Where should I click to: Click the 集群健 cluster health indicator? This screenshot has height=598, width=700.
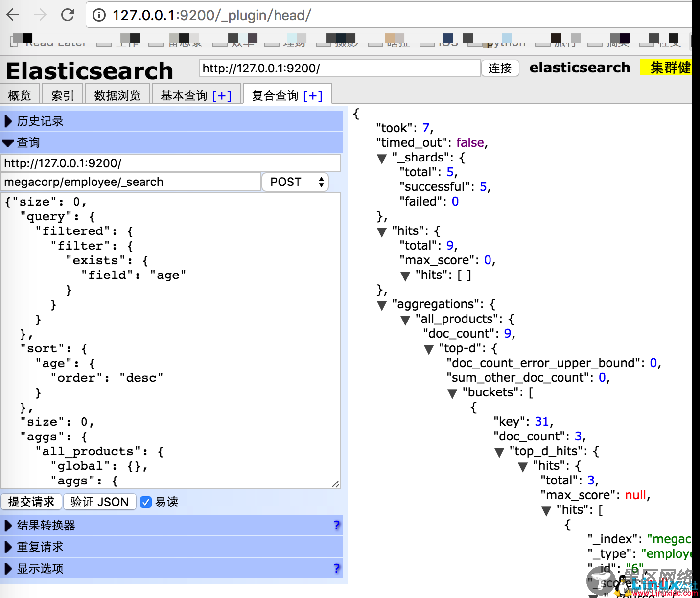(666, 68)
